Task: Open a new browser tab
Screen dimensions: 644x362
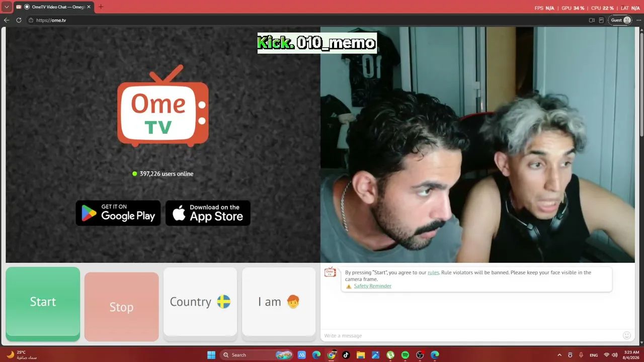Action: (x=101, y=7)
